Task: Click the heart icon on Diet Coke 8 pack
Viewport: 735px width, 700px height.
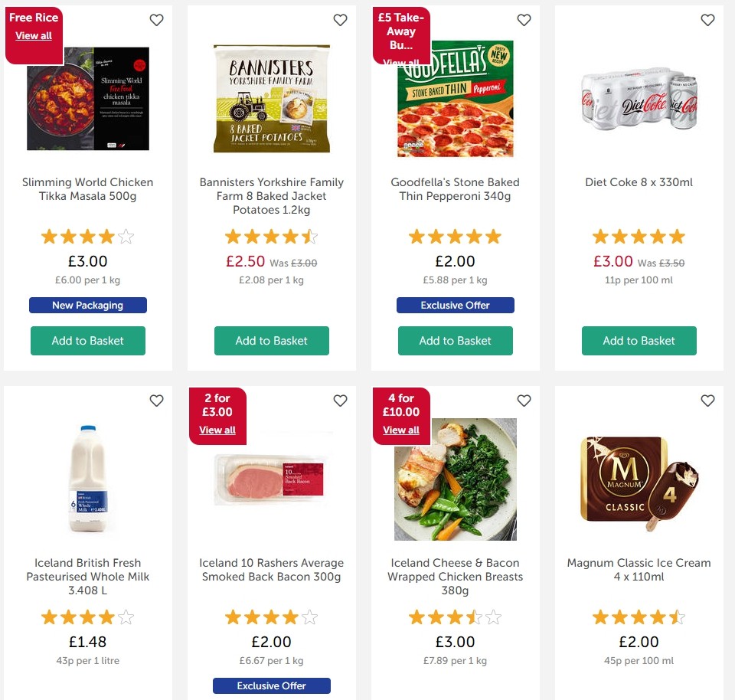Action: pos(707,20)
